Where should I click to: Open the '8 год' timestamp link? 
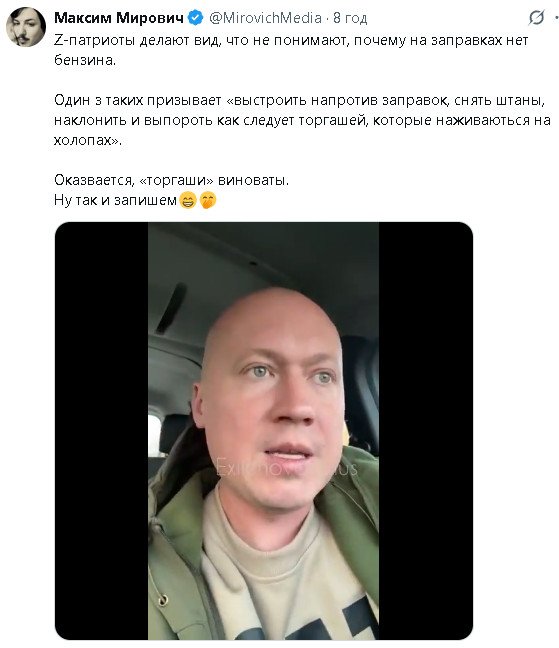[350, 18]
